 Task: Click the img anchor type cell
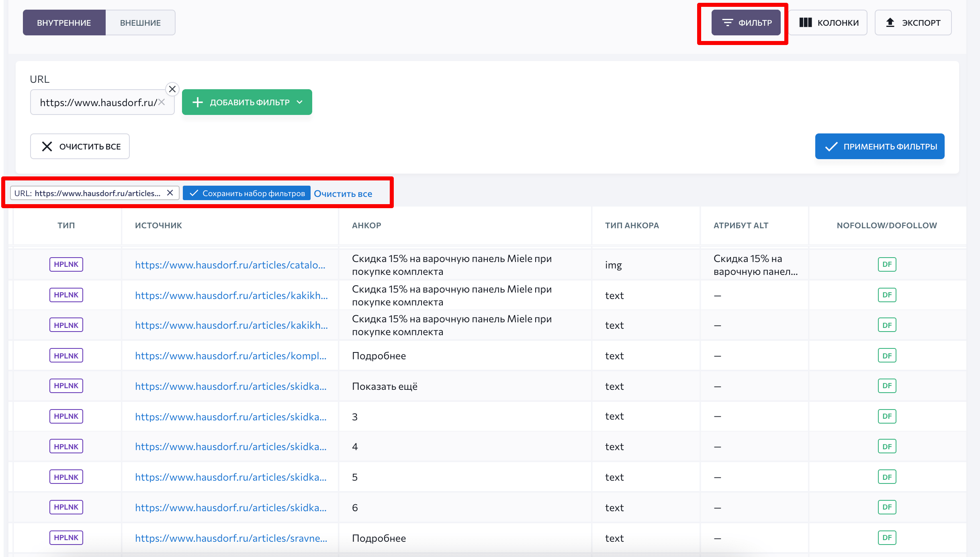[613, 265]
